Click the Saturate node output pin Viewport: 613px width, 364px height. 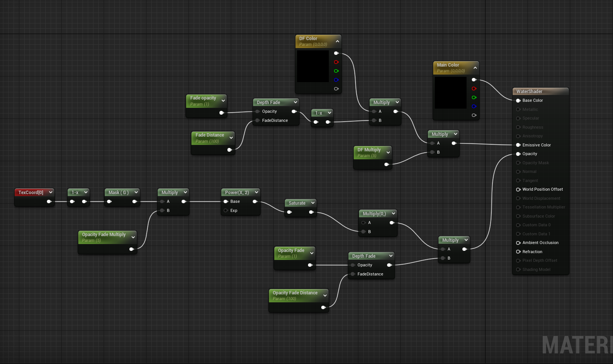pyautogui.click(x=311, y=212)
